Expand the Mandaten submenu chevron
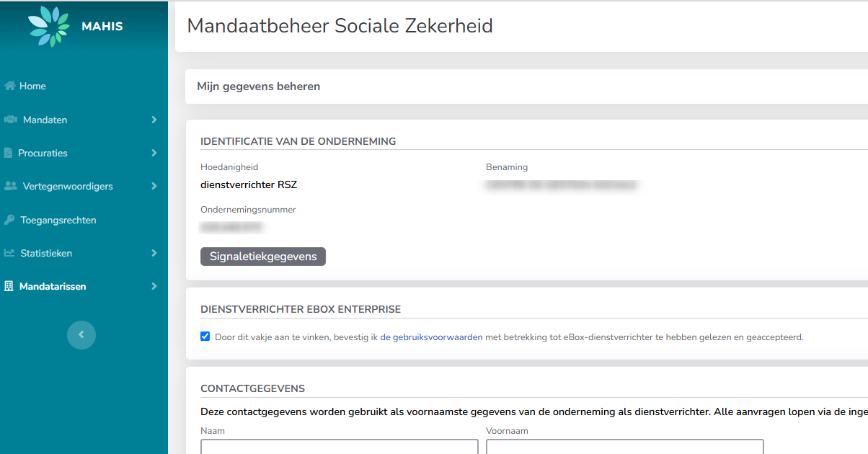868x454 pixels. [154, 120]
